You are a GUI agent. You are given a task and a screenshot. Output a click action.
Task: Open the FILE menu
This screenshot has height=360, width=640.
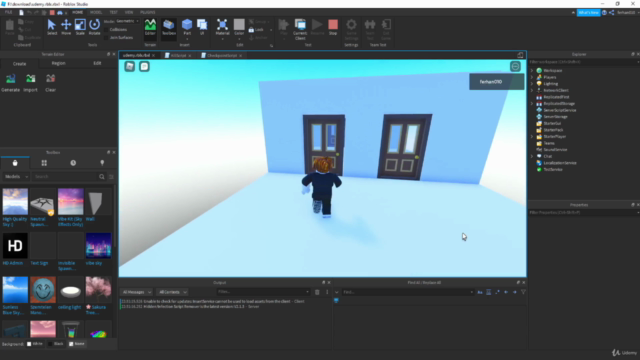click(x=8, y=12)
